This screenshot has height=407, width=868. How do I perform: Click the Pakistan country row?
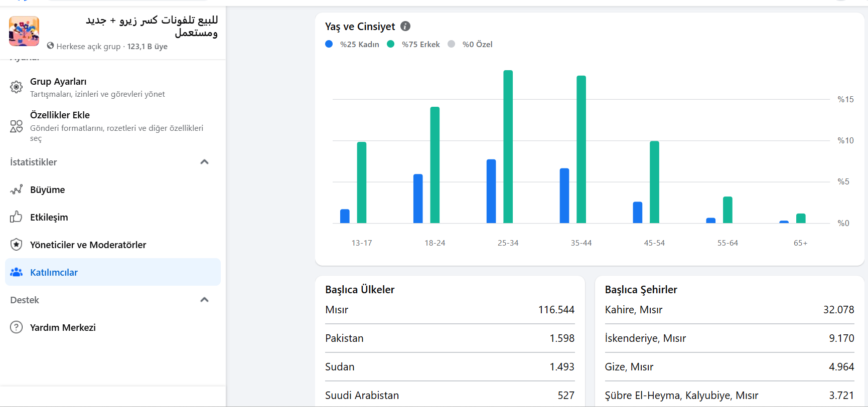pos(450,338)
